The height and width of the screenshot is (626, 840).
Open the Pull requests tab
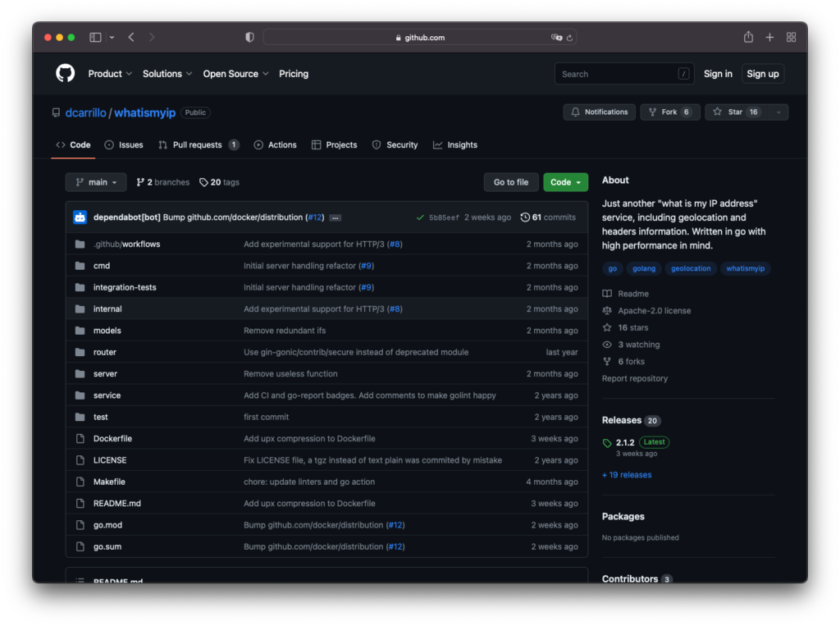pyautogui.click(x=199, y=144)
